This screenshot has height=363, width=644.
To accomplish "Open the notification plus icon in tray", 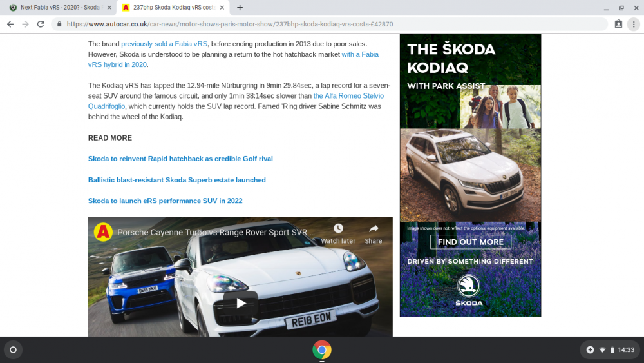I will pos(590,350).
